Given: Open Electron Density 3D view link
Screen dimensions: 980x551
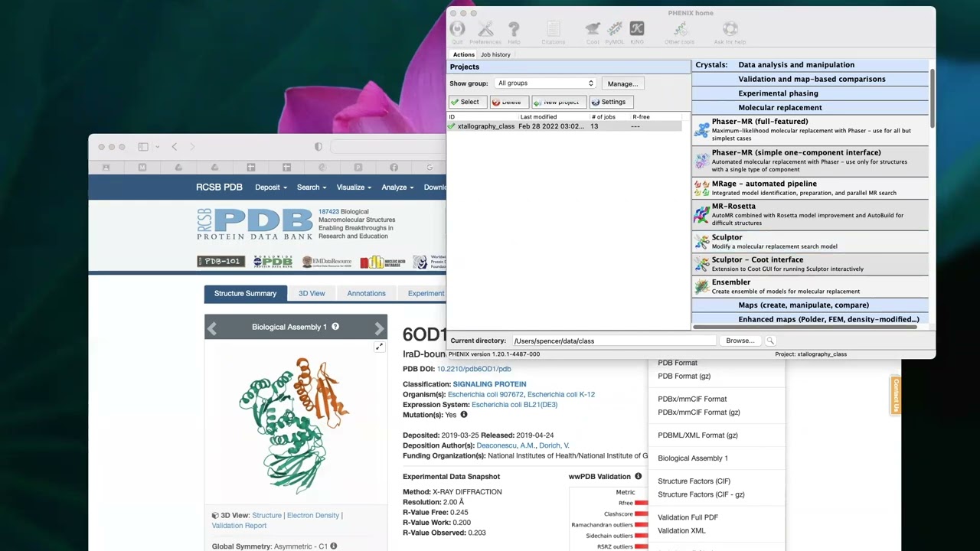Looking at the screenshot, I should point(312,515).
